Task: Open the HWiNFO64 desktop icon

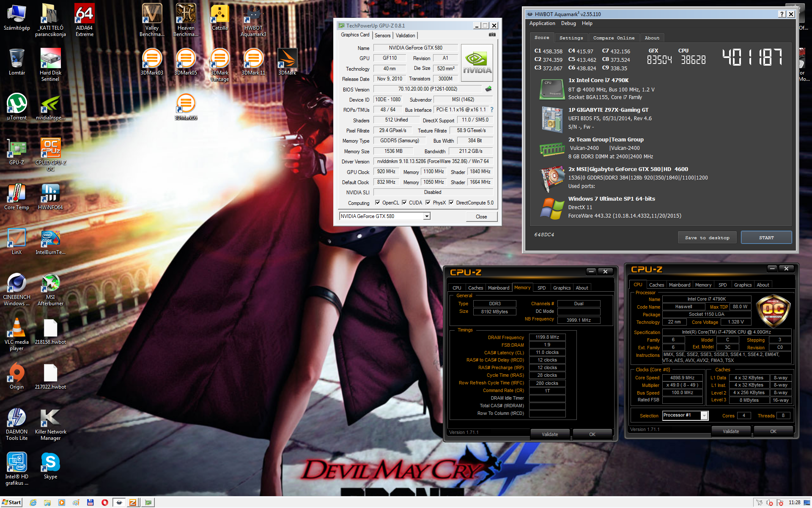Action: click(x=50, y=196)
